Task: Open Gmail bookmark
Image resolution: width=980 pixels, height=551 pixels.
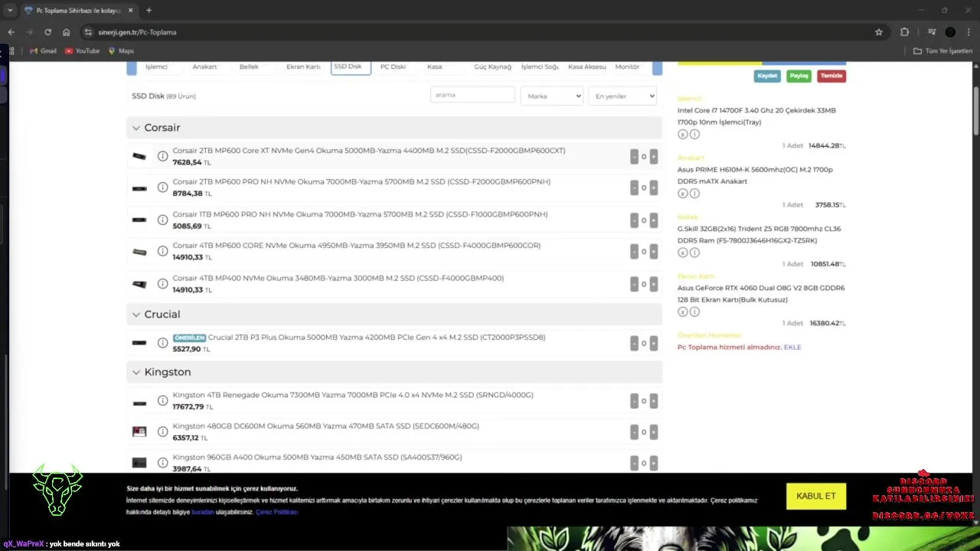Action: tap(43, 51)
